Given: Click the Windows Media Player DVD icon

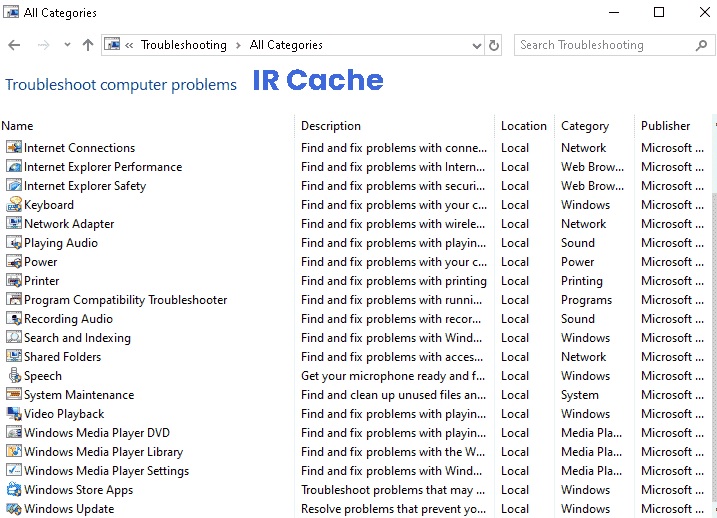Looking at the screenshot, I should (14, 432).
